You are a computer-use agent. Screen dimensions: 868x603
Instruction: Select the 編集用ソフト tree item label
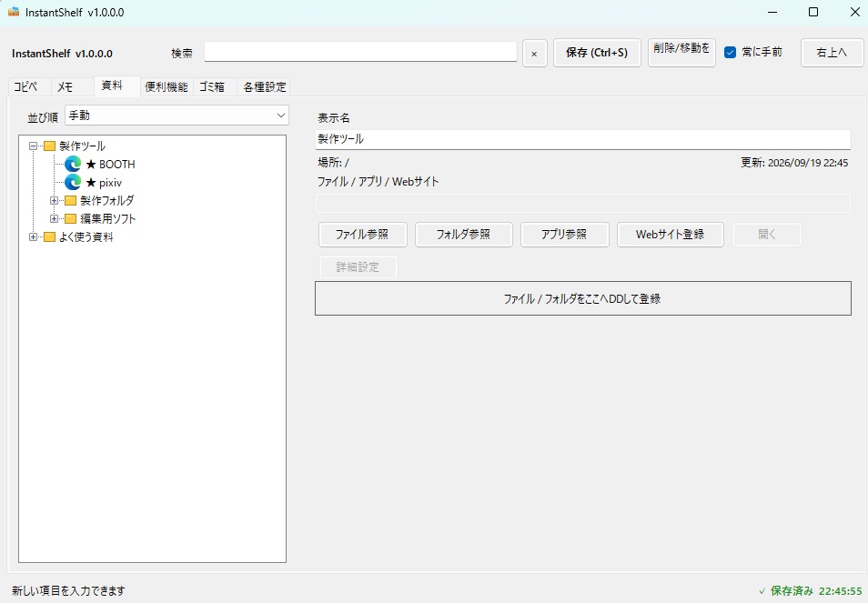click(x=108, y=218)
